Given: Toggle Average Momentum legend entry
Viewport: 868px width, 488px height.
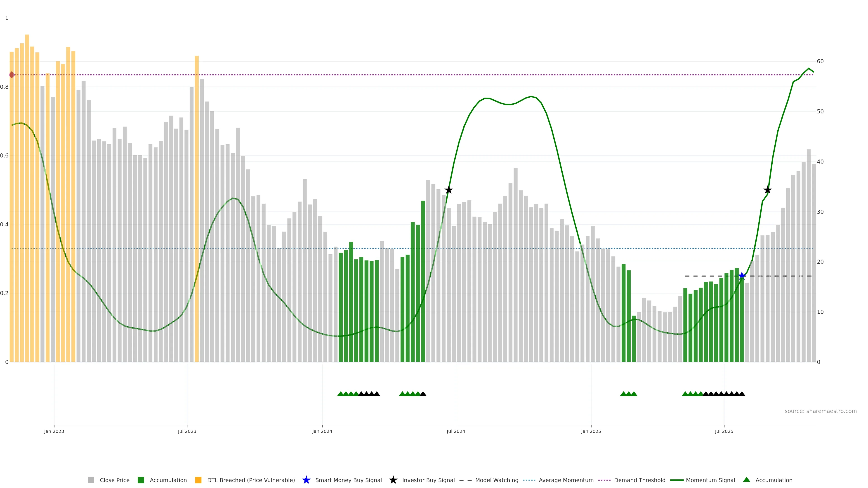Looking at the screenshot, I should 566,480.
